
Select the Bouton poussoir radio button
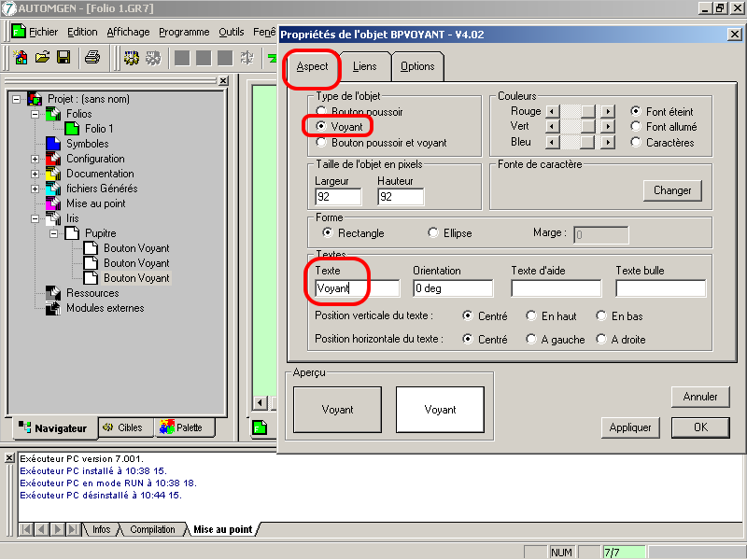(322, 111)
